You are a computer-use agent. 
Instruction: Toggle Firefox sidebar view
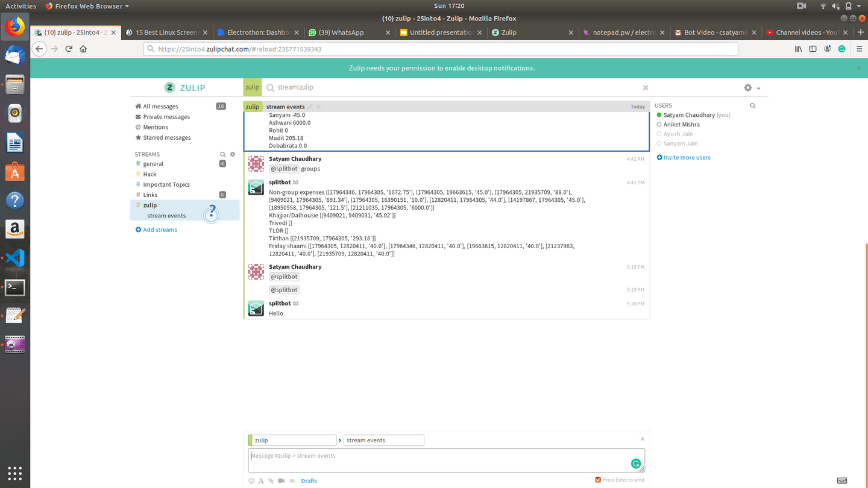(813, 49)
